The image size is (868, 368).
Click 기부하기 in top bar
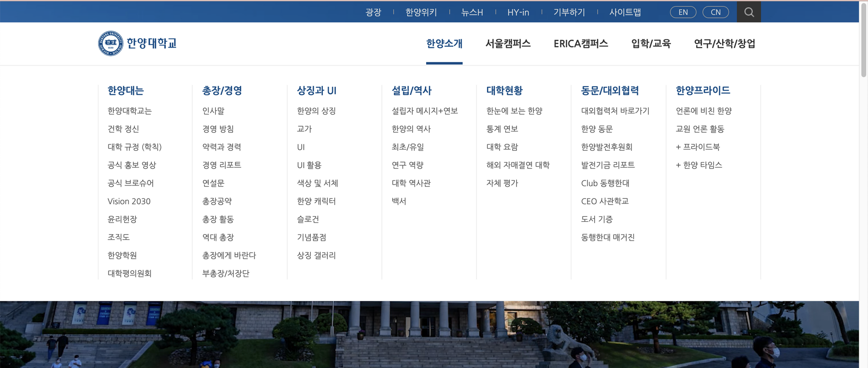pyautogui.click(x=569, y=12)
